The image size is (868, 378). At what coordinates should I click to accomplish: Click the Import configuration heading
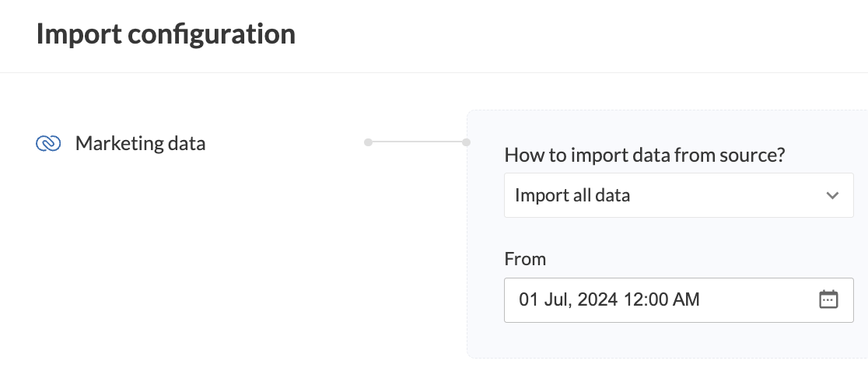click(x=166, y=34)
